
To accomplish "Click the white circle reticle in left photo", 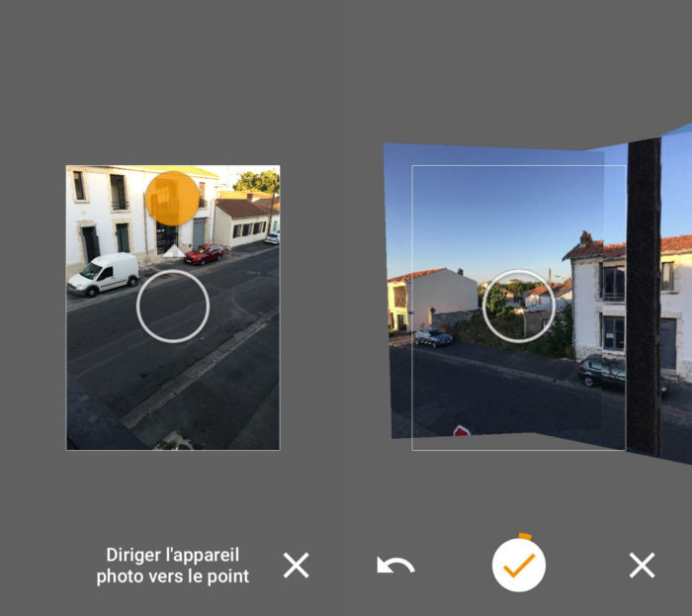I will [x=173, y=306].
